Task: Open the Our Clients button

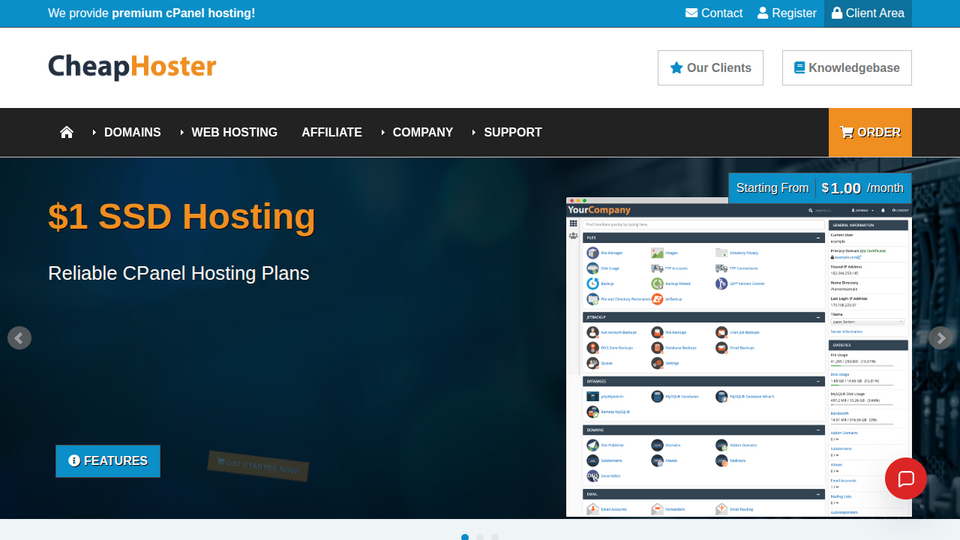Action: 710,68
